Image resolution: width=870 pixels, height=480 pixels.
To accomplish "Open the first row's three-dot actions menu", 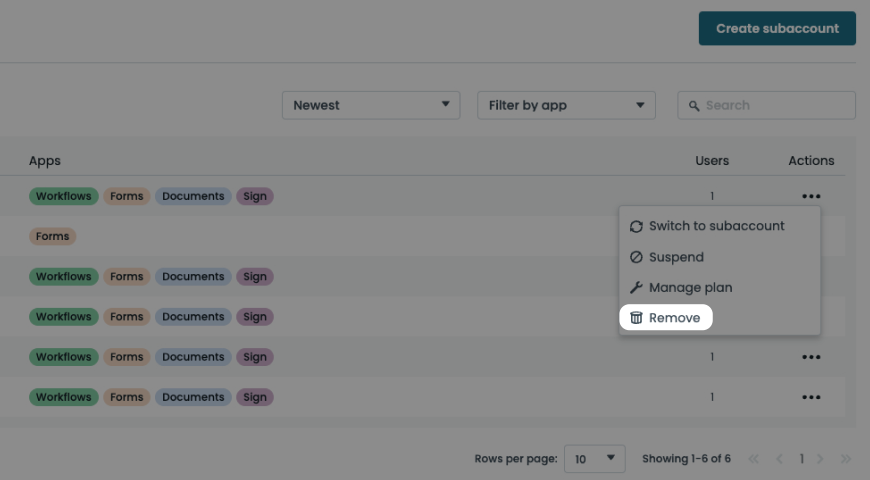I will click(811, 197).
